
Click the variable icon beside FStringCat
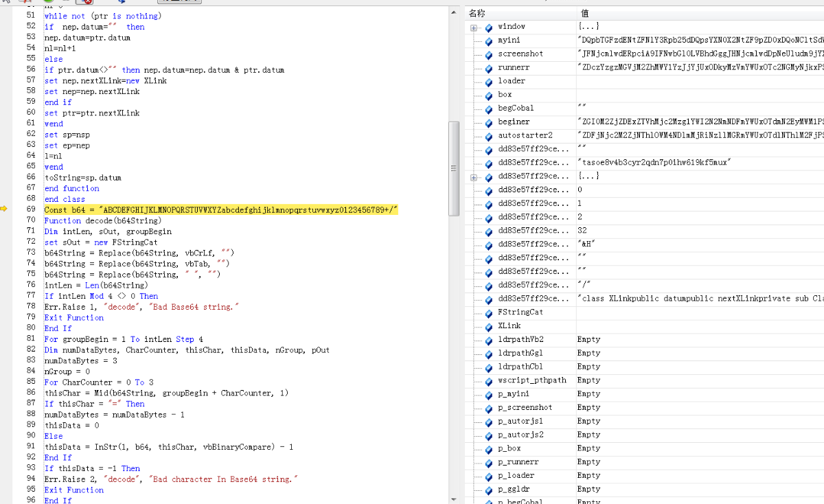489,312
